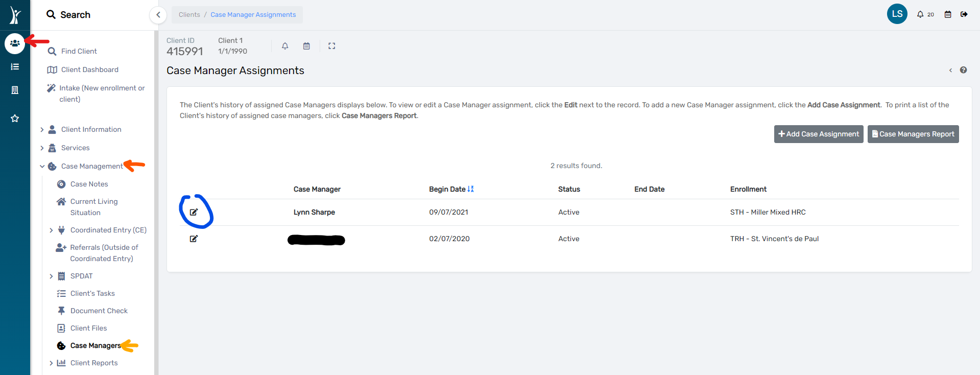This screenshot has height=375, width=980.
Task: Open Document Check
Action: (x=99, y=311)
